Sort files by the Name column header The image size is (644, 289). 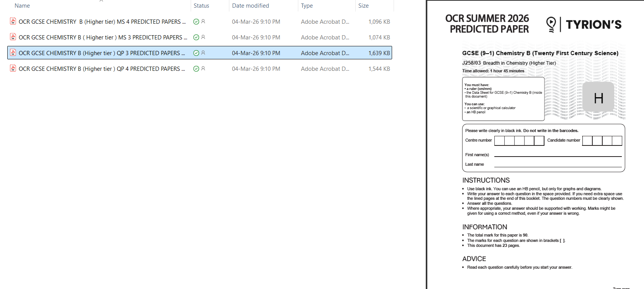tap(22, 6)
